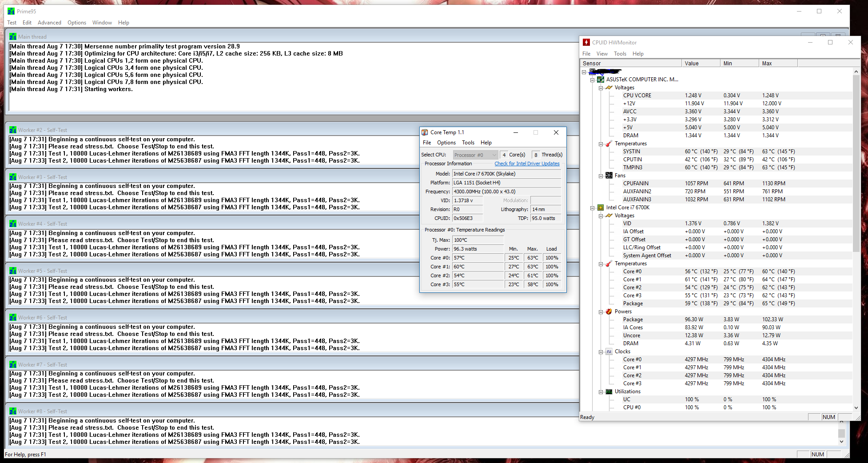Open the Advanced menu in Prime95

coord(49,23)
